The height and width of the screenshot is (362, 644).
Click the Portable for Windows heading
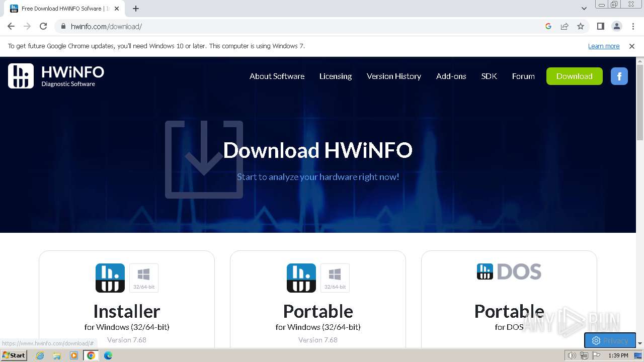pos(318,311)
